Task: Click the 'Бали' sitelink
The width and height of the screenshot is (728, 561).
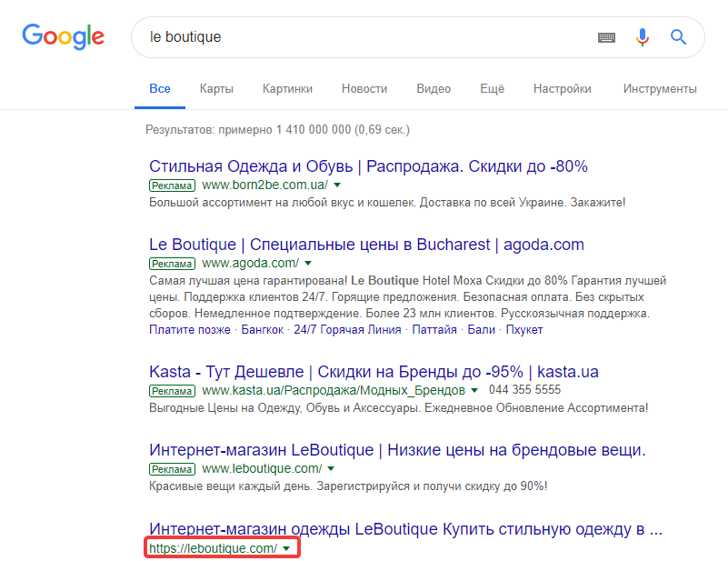Action: 482,330
